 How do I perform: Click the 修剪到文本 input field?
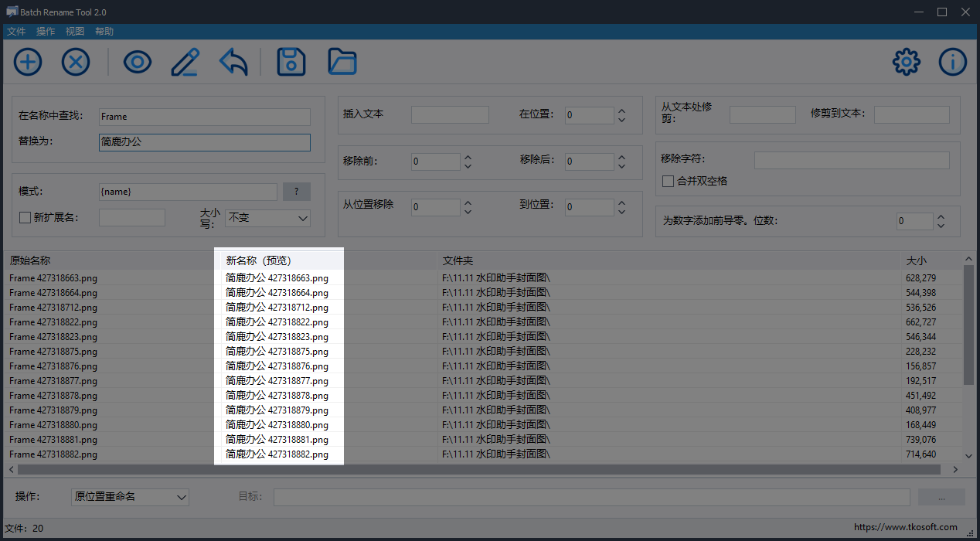[912, 114]
